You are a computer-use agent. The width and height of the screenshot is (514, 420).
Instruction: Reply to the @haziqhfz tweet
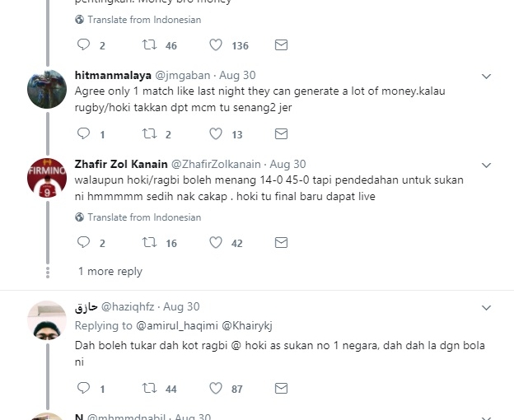[83, 388]
